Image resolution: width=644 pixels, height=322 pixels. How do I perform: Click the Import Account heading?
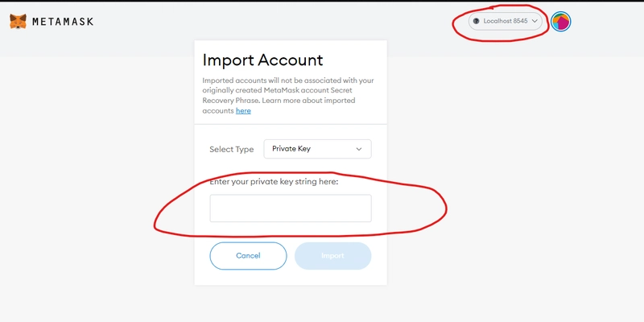[x=263, y=60]
